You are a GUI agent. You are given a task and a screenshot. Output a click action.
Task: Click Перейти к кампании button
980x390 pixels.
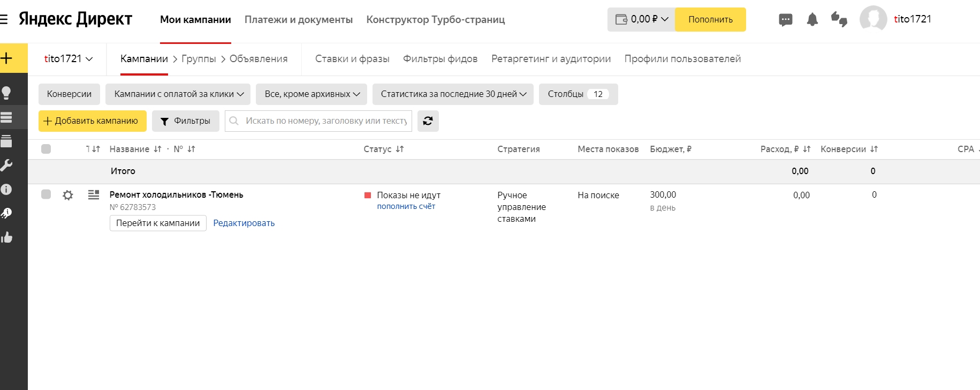pos(158,223)
